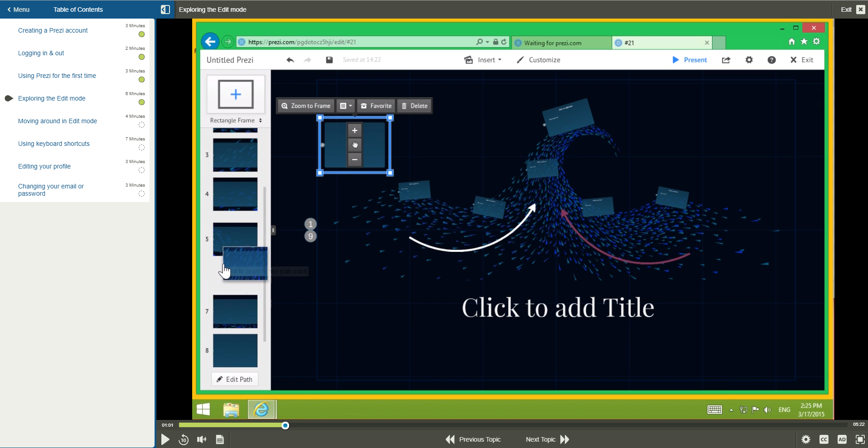Open the Rectangle Frame type selector
This screenshot has width=868, height=448.
click(235, 120)
